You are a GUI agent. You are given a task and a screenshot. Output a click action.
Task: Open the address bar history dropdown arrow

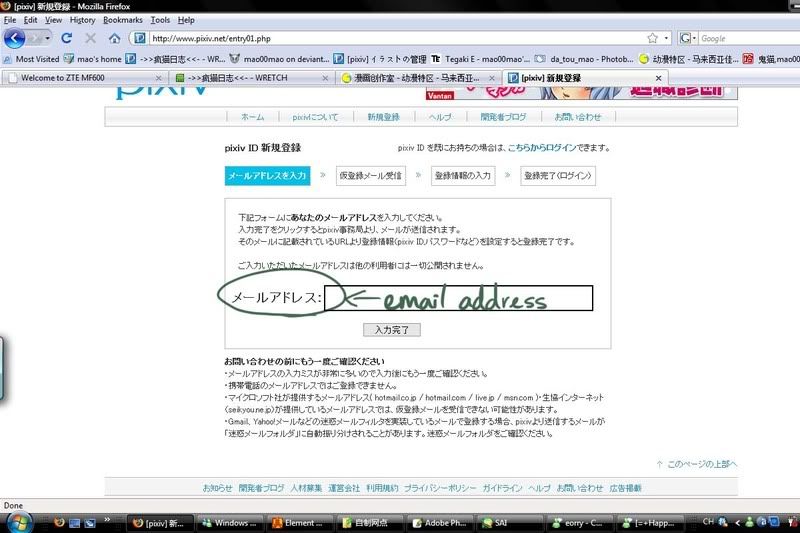666,38
